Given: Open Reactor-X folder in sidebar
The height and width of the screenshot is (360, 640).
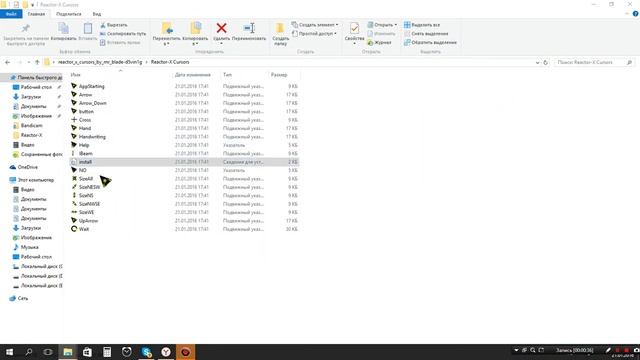Looking at the screenshot, I should (x=31, y=135).
